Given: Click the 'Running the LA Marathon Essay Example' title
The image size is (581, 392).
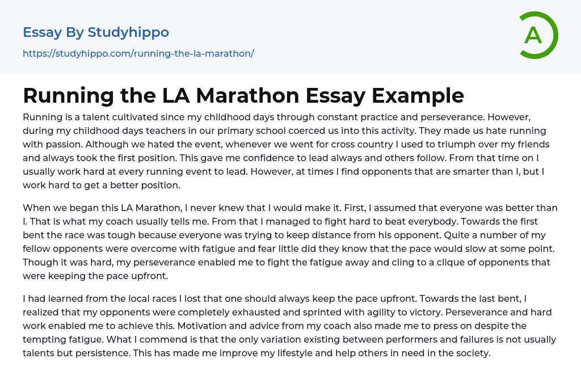Looking at the screenshot, I should [x=243, y=95].
